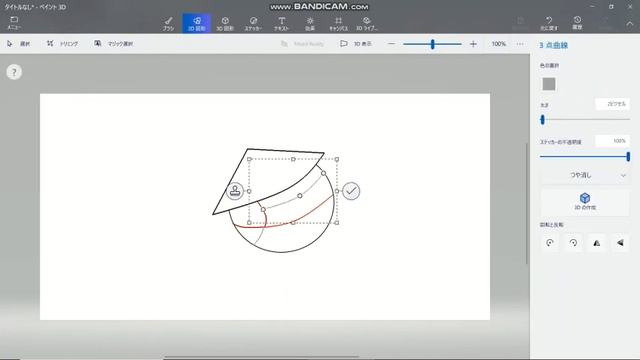Zoom out with the minus button
640x360 pixels.
(391, 44)
